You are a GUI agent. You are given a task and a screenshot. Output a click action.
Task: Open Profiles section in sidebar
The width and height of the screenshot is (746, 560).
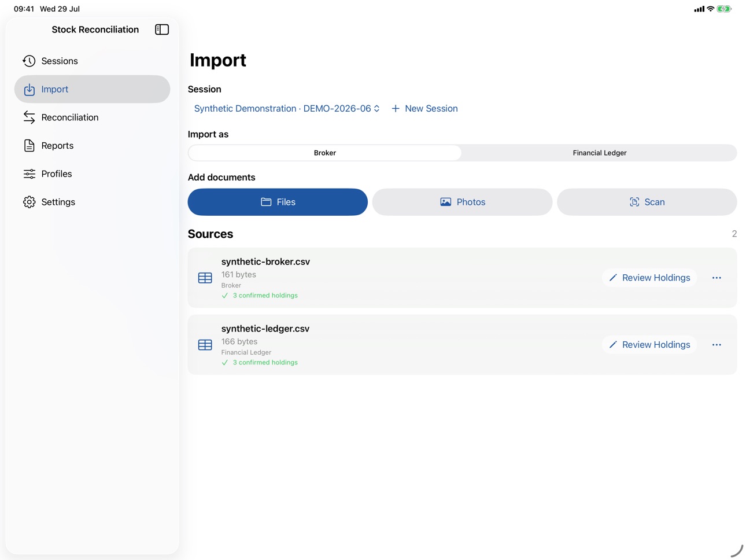92,174
